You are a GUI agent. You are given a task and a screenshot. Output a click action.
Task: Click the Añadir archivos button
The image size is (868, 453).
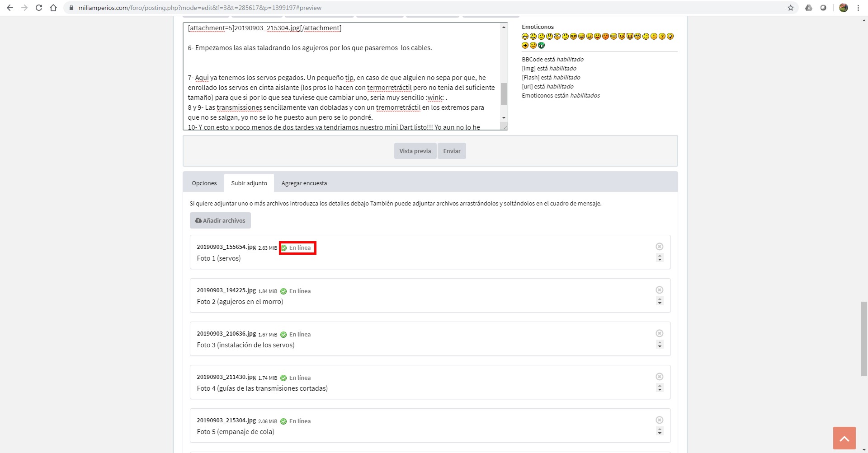click(220, 221)
